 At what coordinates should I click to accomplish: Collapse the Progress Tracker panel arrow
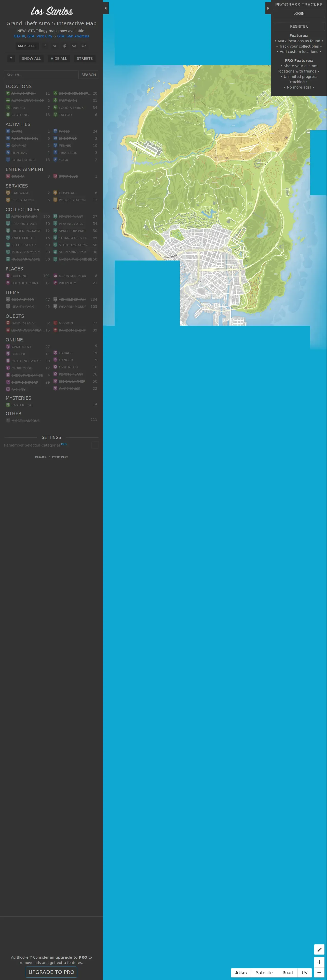coord(268,8)
